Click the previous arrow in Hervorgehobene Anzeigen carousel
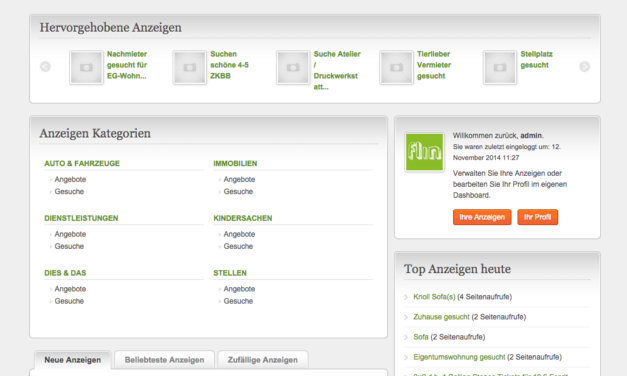This screenshot has width=627, height=376. point(45,67)
